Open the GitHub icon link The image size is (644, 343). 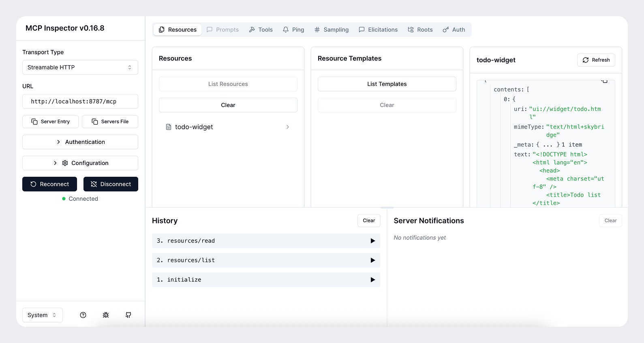(x=128, y=315)
